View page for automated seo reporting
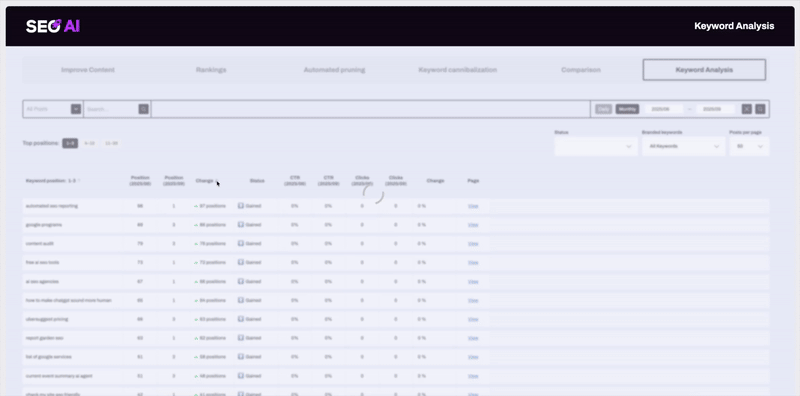This screenshot has height=396, width=800. pyautogui.click(x=473, y=206)
